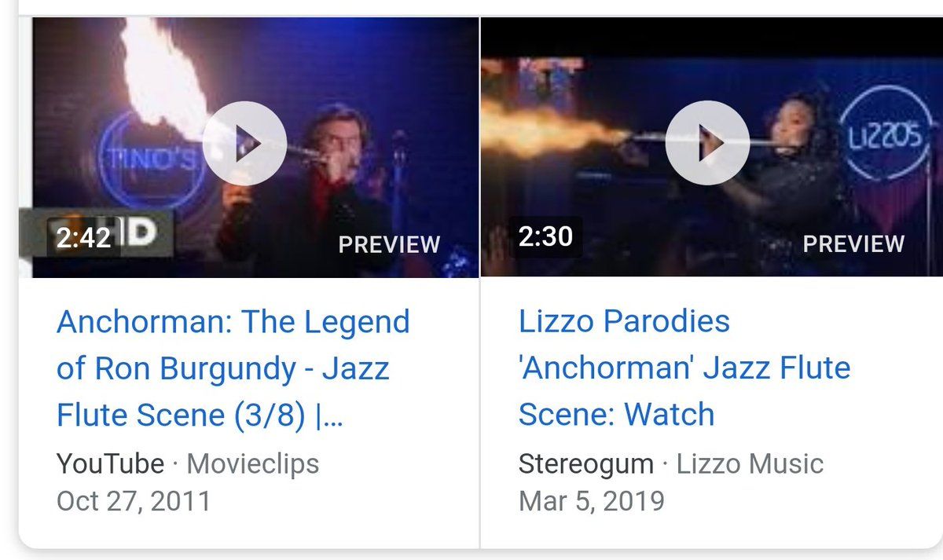Image resolution: width=943 pixels, height=560 pixels.
Task: Click the Stereogum source label
Action: pos(585,463)
